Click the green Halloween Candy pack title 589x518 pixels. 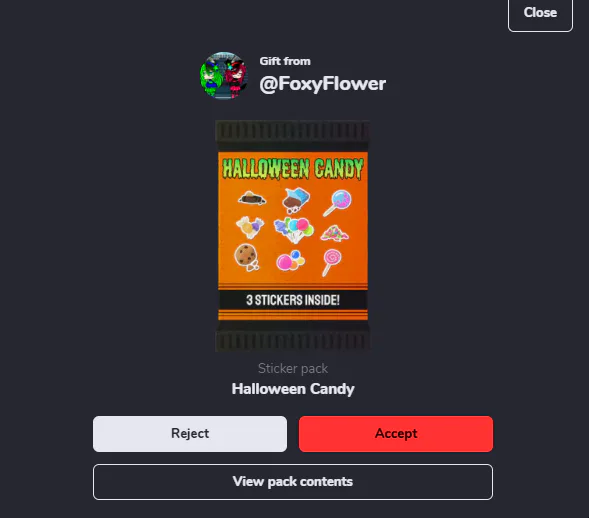point(293,169)
